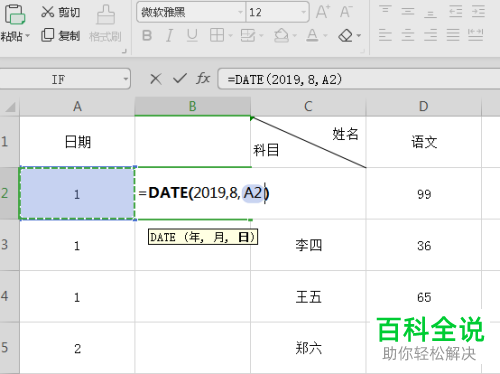
Task: Select column C header
Action: click(308, 107)
